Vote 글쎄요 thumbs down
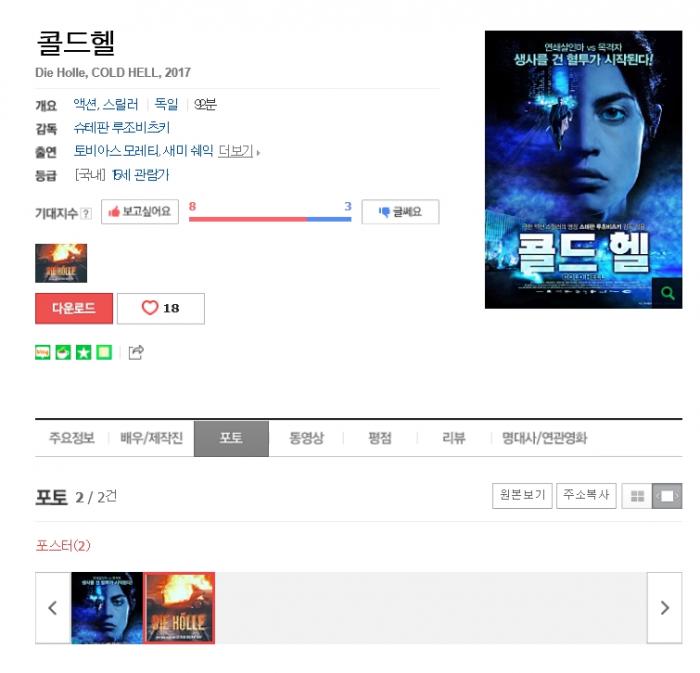This screenshot has height=673, width=700. pyautogui.click(x=400, y=212)
